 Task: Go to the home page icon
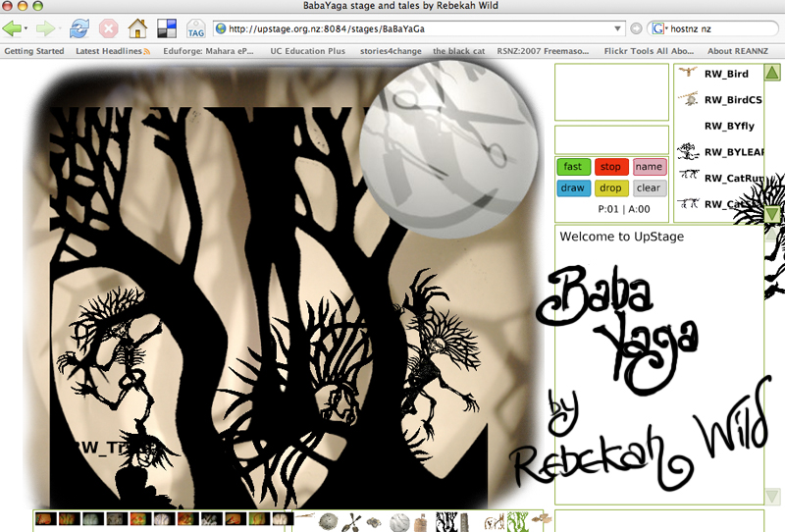[x=137, y=28]
